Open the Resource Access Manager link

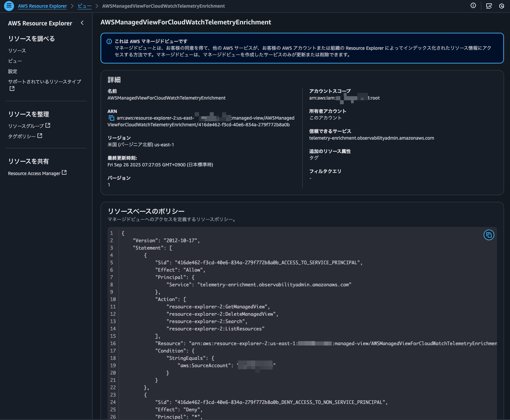(x=34, y=173)
